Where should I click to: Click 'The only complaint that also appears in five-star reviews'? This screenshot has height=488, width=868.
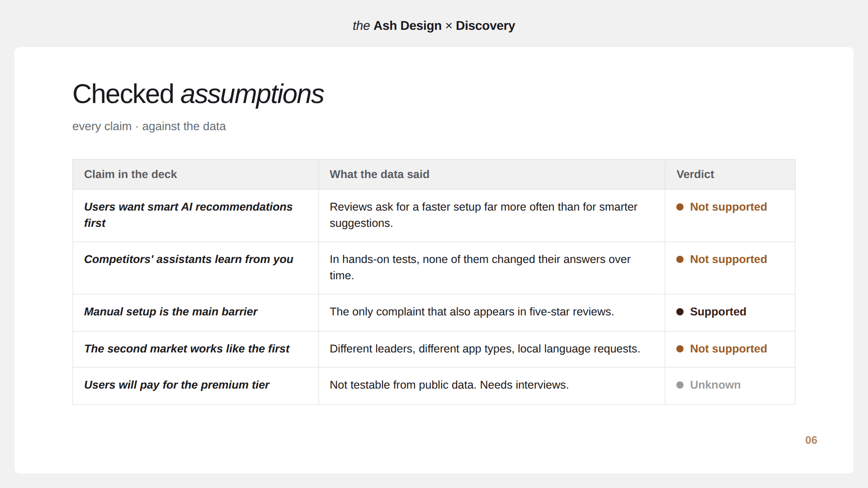tap(472, 312)
